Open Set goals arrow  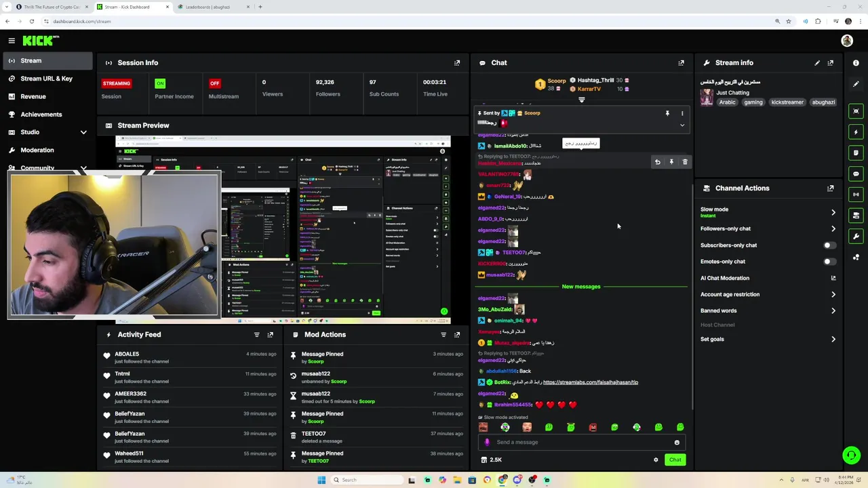pos(833,339)
